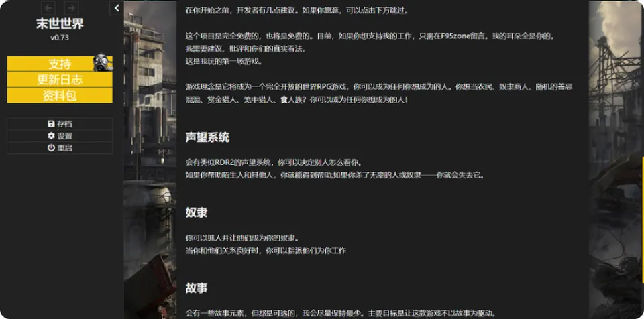The width and height of the screenshot is (644, 319).
Task: Click the 故事 heading
Action: (x=197, y=288)
